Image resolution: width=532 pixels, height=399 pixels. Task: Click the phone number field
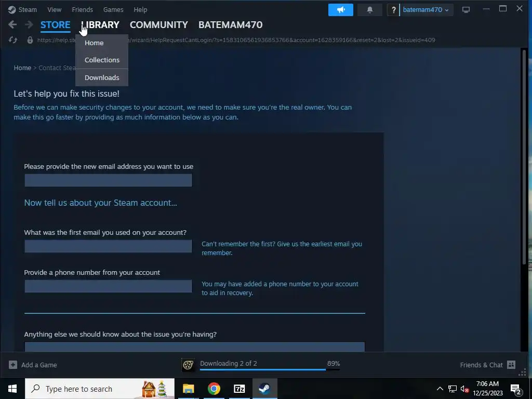pyautogui.click(x=108, y=286)
